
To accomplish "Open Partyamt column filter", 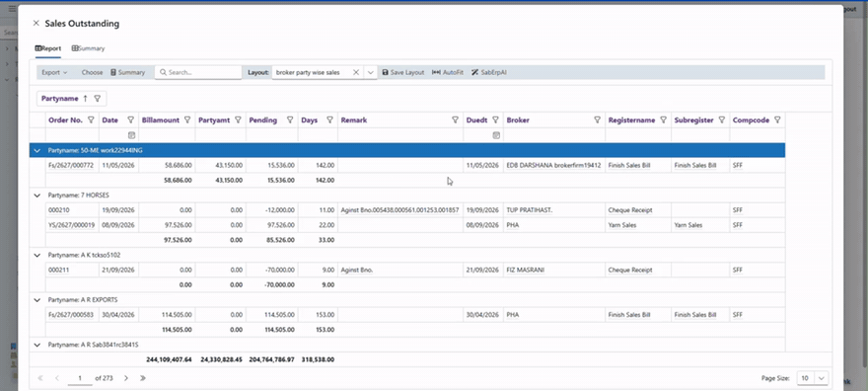I will 238,119.
